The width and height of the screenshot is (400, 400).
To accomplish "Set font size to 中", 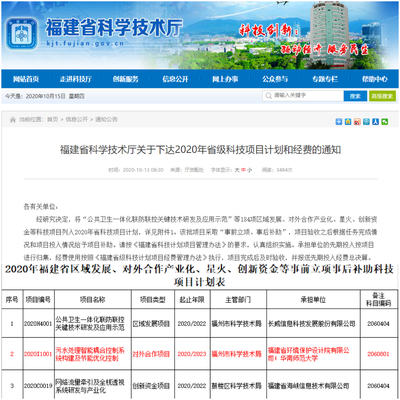I will point(243,170).
